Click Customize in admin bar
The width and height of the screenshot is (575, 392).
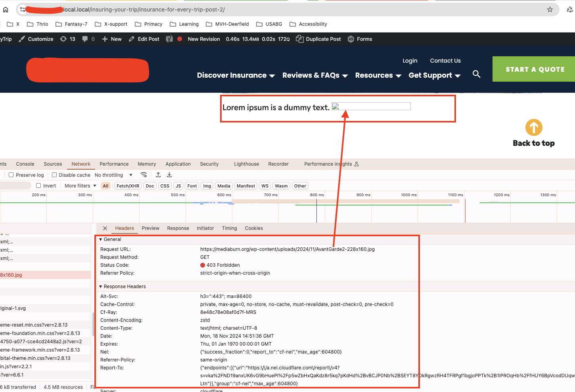pyautogui.click(x=36, y=39)
